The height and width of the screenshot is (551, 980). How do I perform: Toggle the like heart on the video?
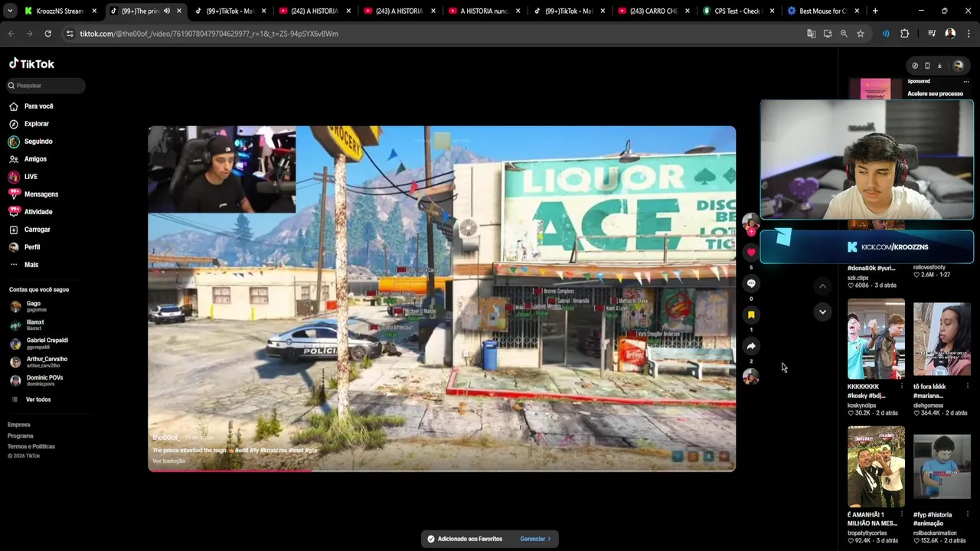[x=751, y=252]
